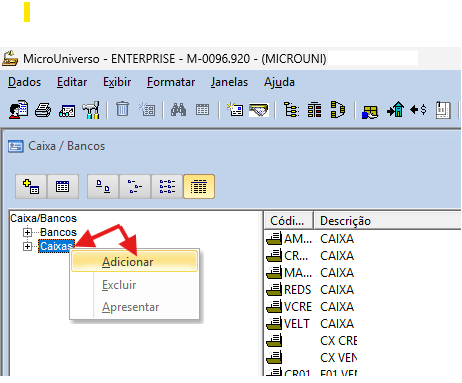Click the table view button in panel
Image resolution: width=462 pixels, height=383 pixels.
63,186
